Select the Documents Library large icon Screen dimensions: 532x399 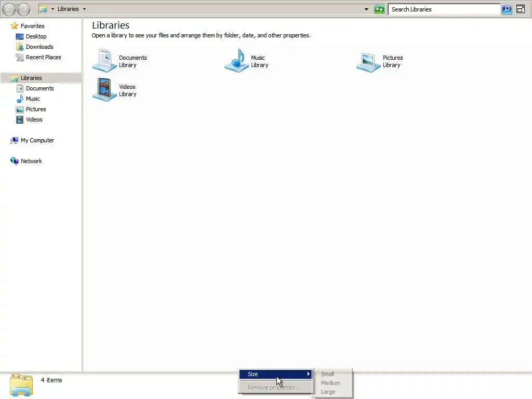pos(104,60)
